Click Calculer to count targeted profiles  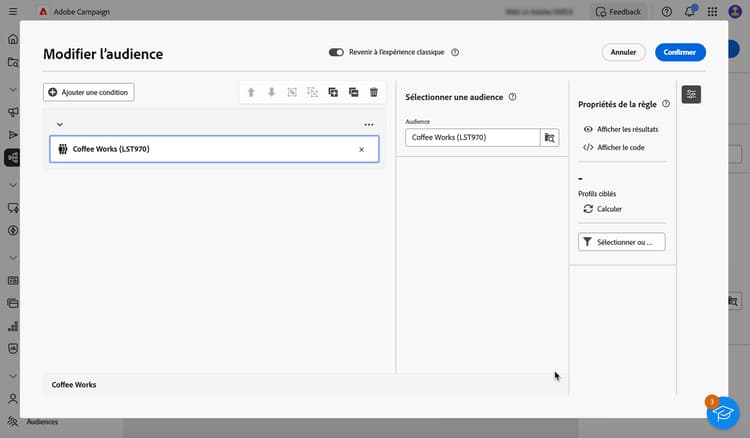(x=603, y=209)
